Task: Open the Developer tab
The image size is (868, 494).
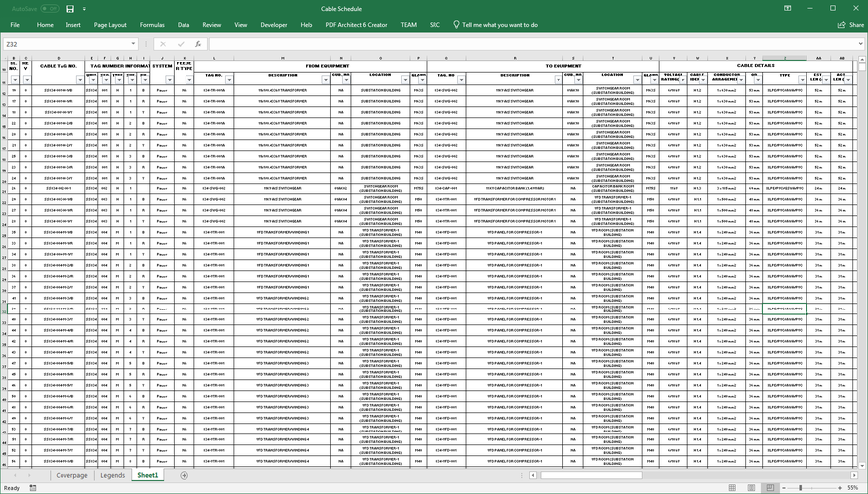Action: (274, 25)
